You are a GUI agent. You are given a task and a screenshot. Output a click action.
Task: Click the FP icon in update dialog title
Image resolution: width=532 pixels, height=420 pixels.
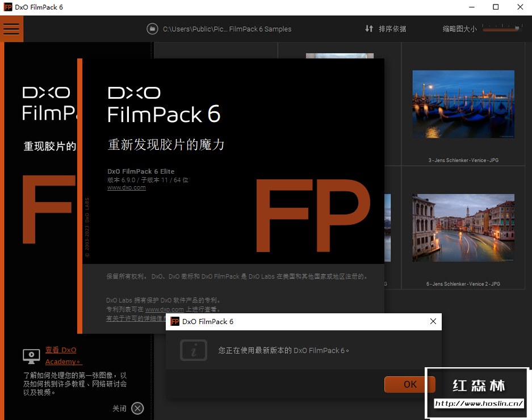[x=175, y=321]
